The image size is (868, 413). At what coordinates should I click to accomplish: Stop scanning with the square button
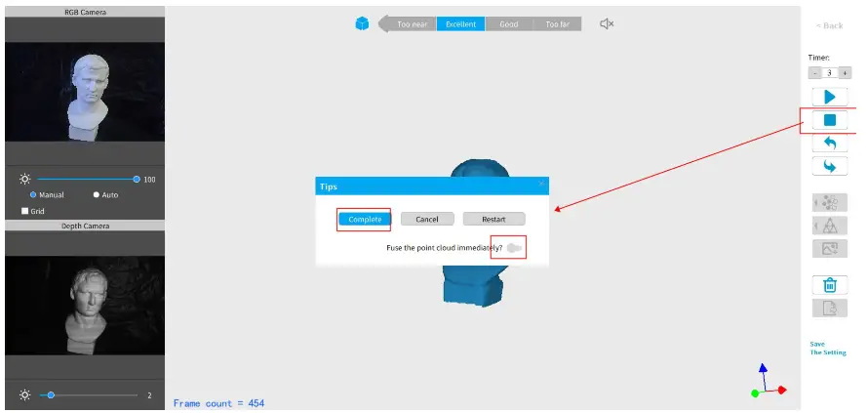(829, 120)
